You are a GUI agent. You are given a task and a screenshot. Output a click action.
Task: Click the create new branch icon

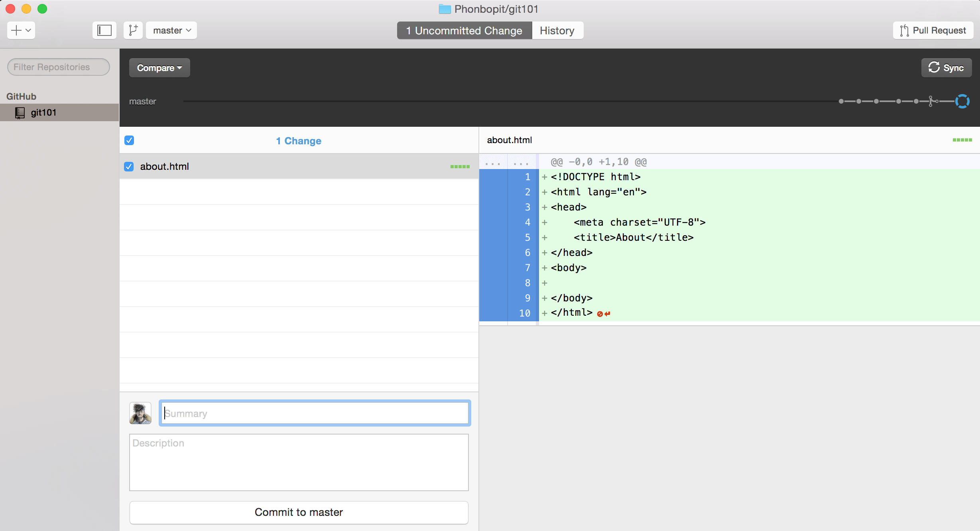pos(133,30)
